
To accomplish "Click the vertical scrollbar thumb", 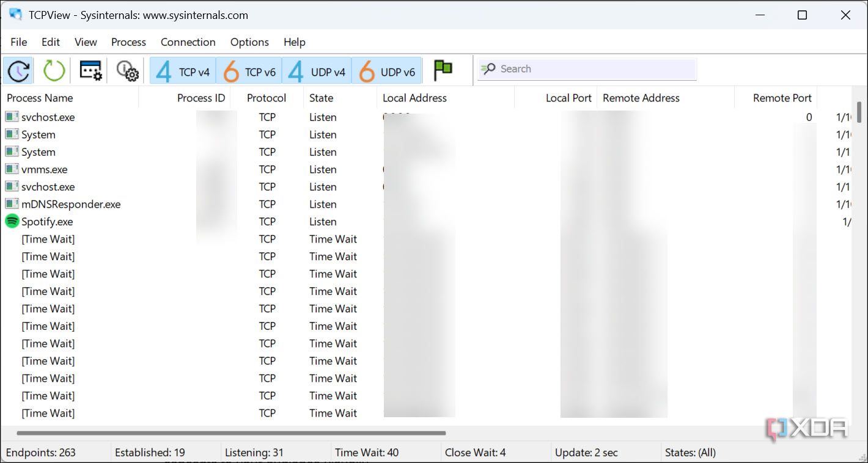I will click(x=859, y=112).
